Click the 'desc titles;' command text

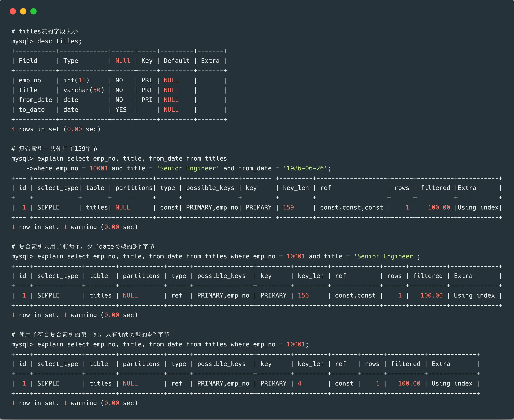59,41
